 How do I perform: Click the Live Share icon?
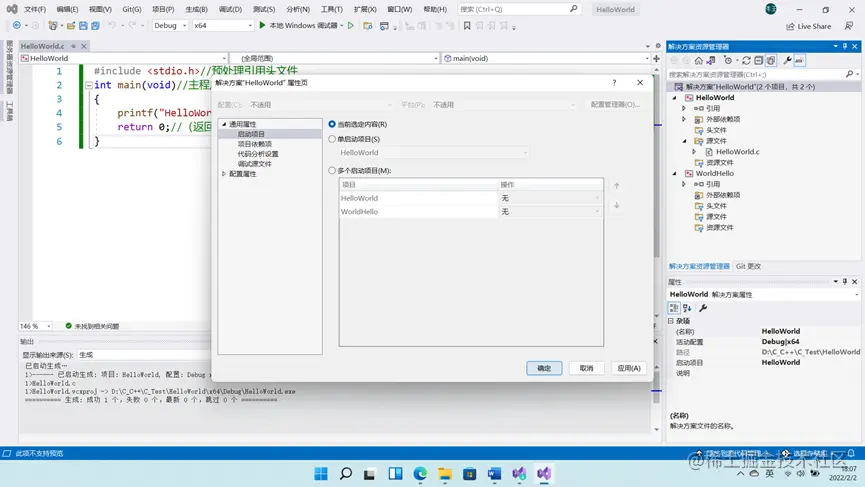pyautogui.click(x=790, y=26)
